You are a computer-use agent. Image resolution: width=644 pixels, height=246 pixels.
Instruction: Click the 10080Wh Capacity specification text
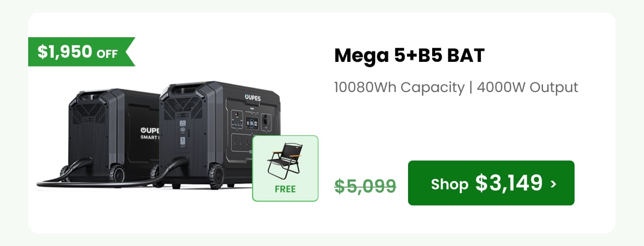coord(399,88)
